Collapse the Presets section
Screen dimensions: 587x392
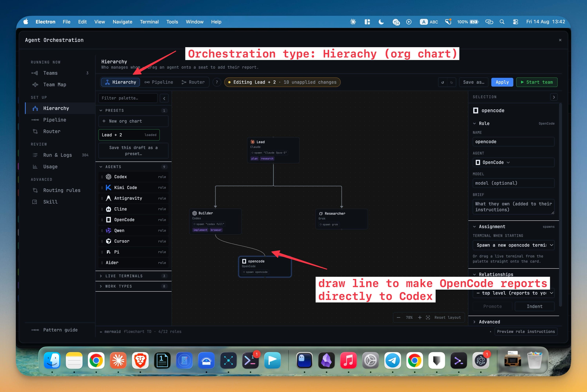tap(101, 110)
